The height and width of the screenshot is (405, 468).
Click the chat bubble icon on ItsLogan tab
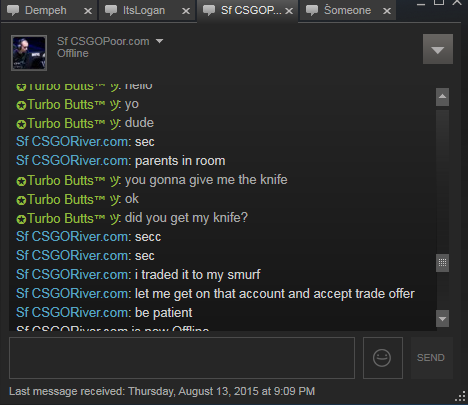point(111,10)
